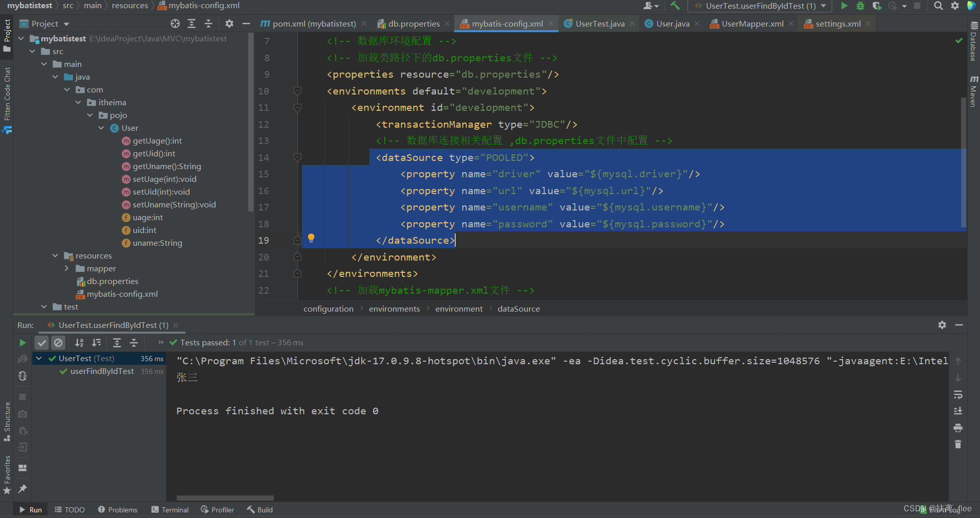Collapse the src folder
This screenshot has height=518, width=980.
[x=32, y=51]
